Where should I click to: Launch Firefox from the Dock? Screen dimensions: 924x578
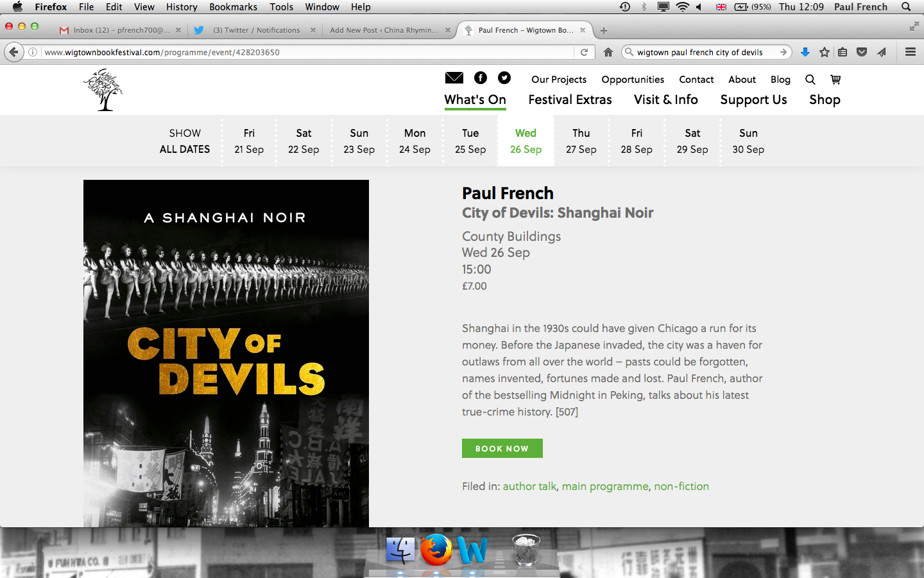436,550
